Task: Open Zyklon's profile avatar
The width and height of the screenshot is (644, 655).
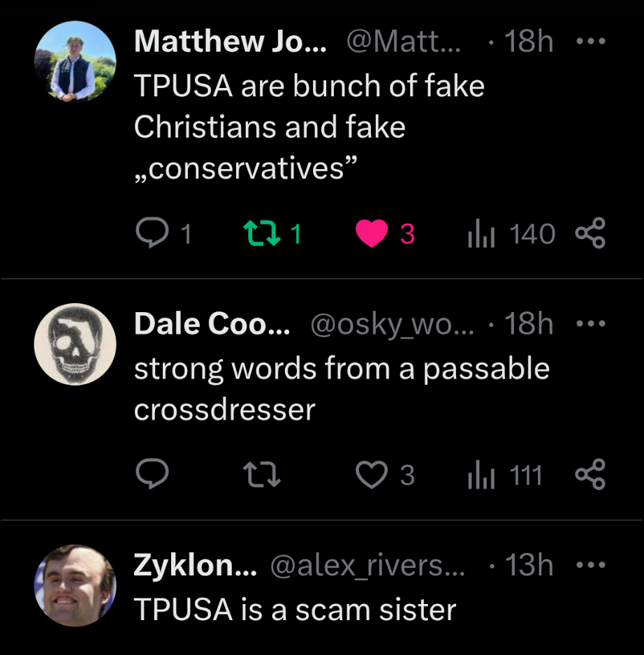Action: point(75,585)
